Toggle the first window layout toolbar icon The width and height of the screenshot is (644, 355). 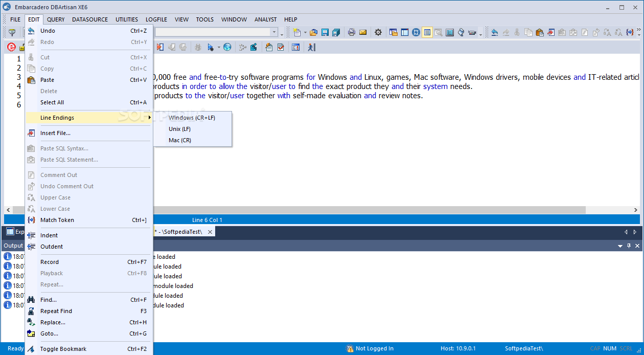[393, 32]
